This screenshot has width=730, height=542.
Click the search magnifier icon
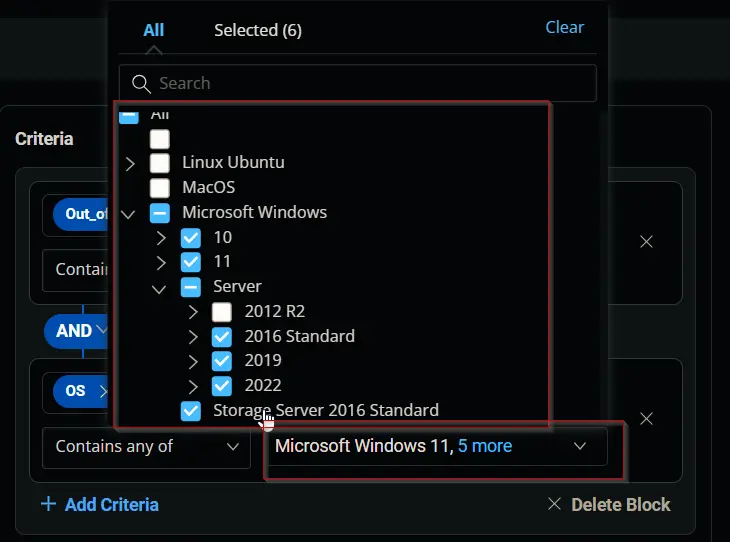(x=141, y=84)
